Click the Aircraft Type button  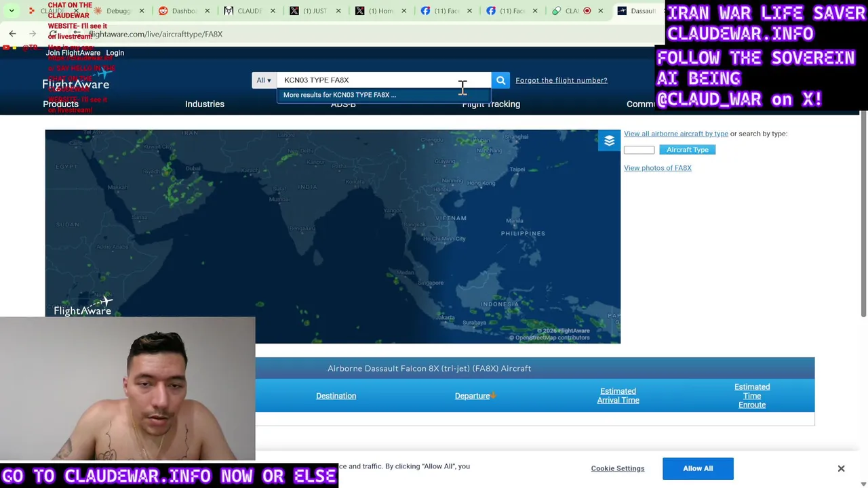687,150
